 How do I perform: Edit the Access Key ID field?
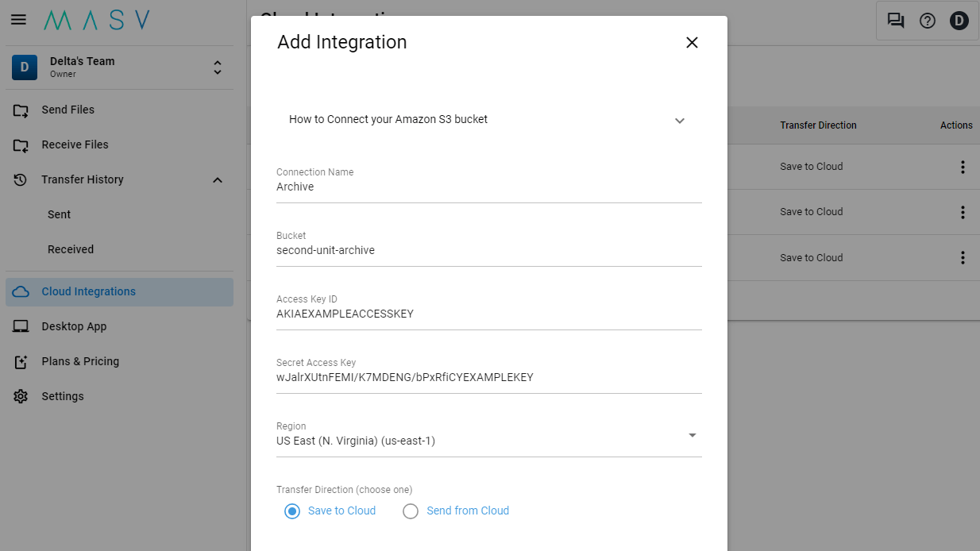(489, 314)
